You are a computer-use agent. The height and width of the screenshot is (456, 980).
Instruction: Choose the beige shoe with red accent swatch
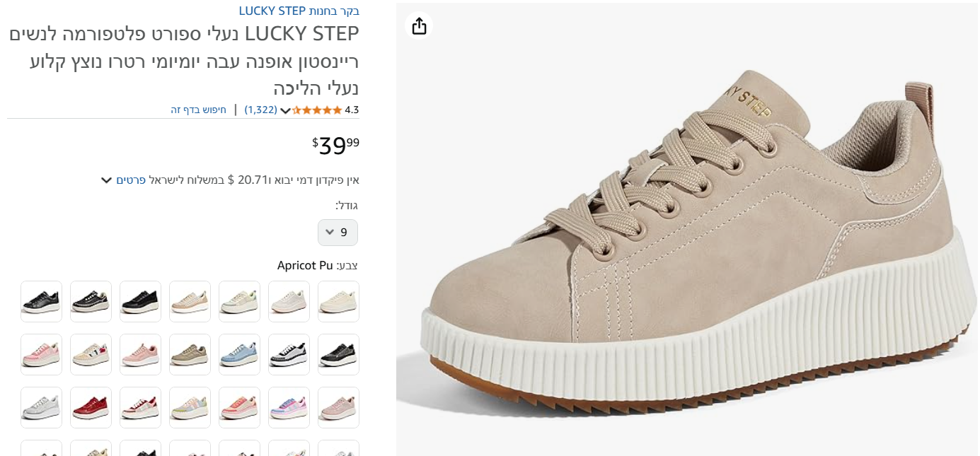tap(91, 354)
